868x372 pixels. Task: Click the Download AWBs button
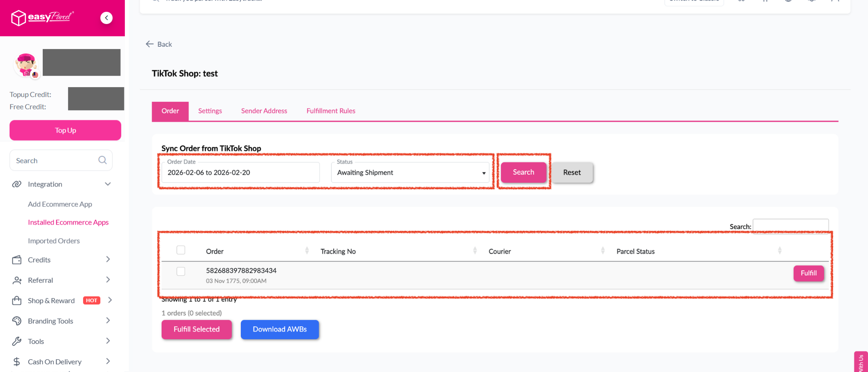click(x=280, y=329)
